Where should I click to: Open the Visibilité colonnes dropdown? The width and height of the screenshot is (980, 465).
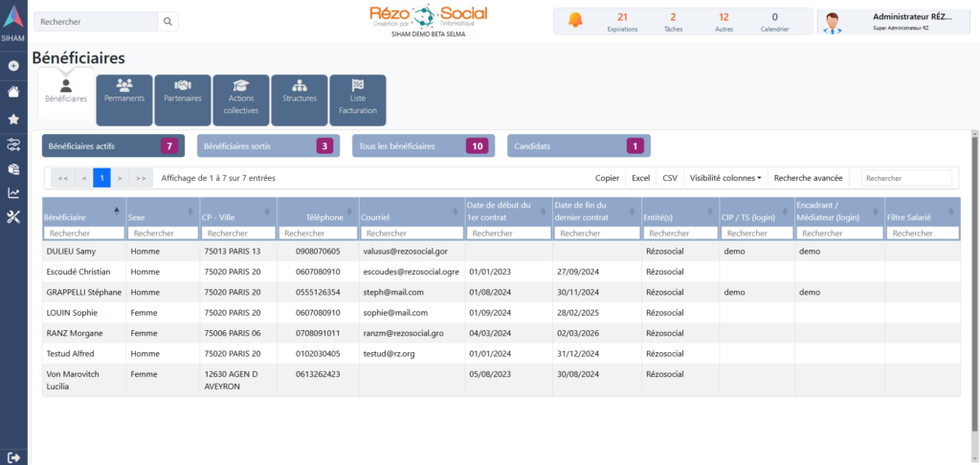(725, 178)
